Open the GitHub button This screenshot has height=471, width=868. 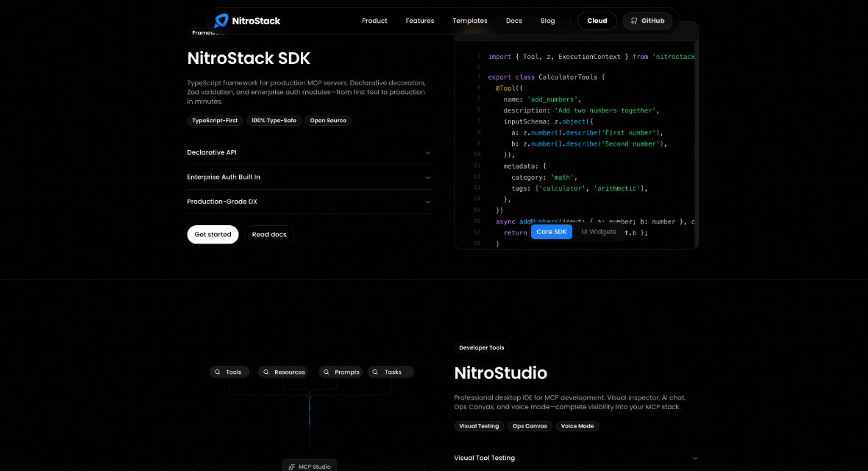(x=647, y=21)
